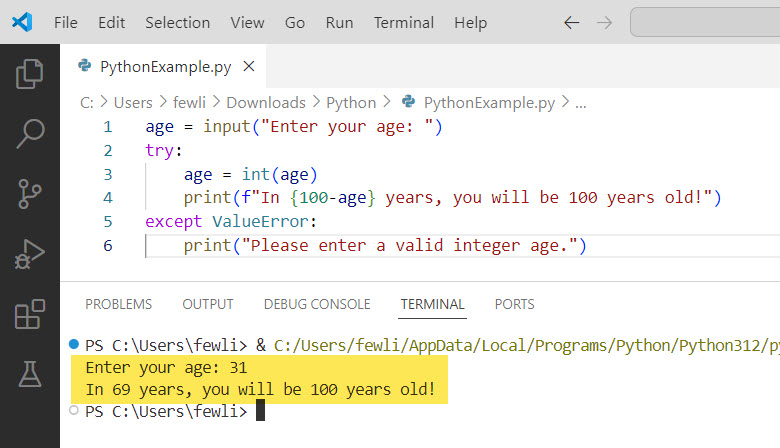This screenshot has width=780, height=448.
Task: Click the C: breadcrumb segment
Action: pyautogui.click(x=87, y=102)
